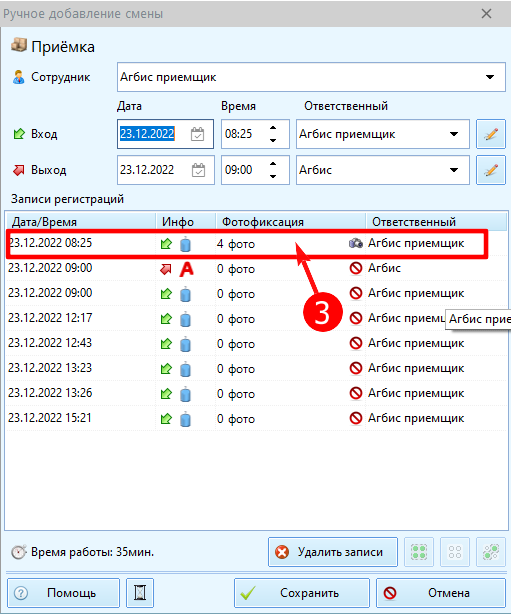
Task: Increase the Выход time 09:00 with up arrow
Action: tap(273, 164)
